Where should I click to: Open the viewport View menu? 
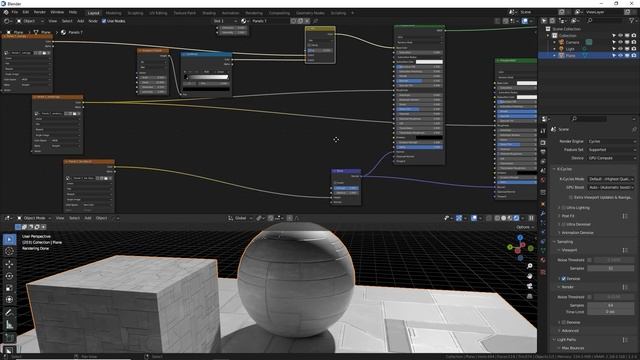point(60,218)
